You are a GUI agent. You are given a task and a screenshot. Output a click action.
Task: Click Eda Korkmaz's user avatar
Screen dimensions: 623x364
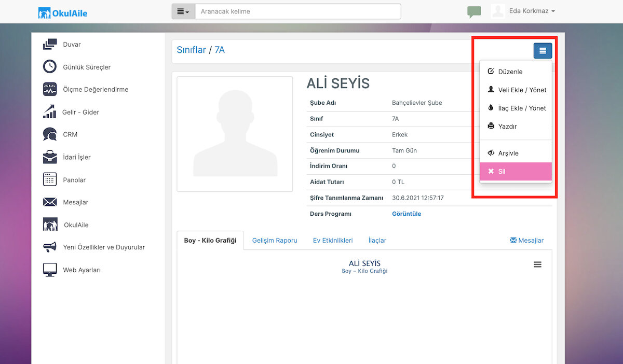point(498,11)
